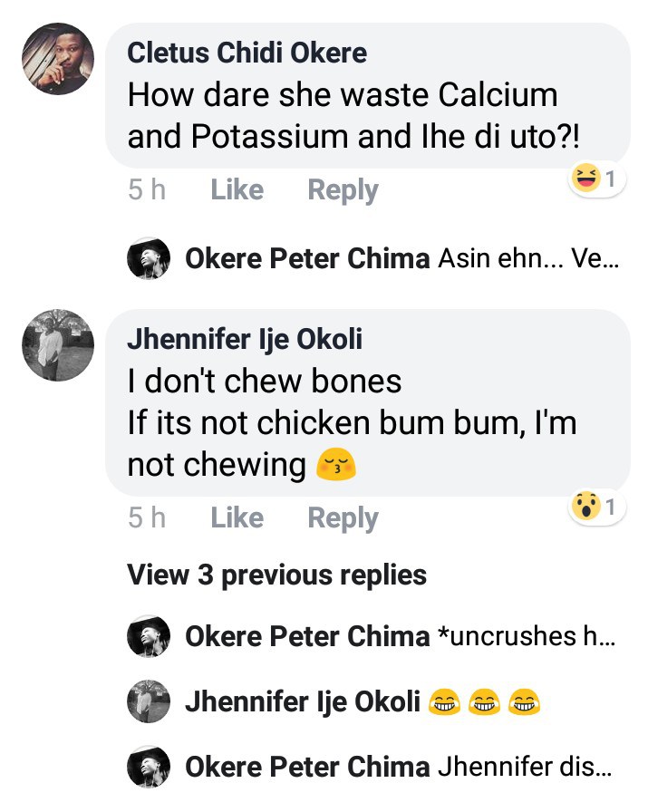Image resolution: width=648 pixels, height=812 pixels.
Task: Reply to Jhennifer Ije Okoli's comment
Action: 343,518
